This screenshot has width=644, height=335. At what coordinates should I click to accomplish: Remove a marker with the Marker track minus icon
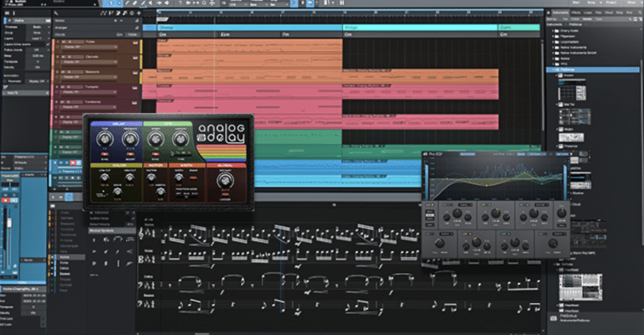(x=121, y=21)
